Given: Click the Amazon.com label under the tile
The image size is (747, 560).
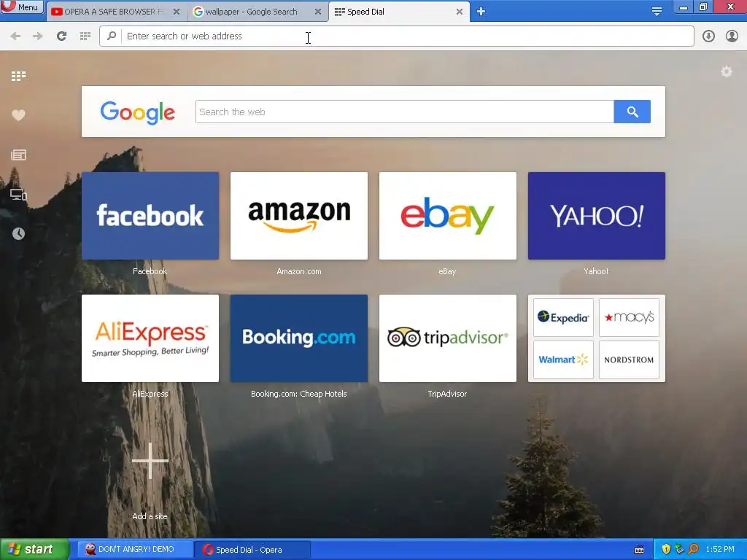Looking at the screenshot, I should [298, 271].
